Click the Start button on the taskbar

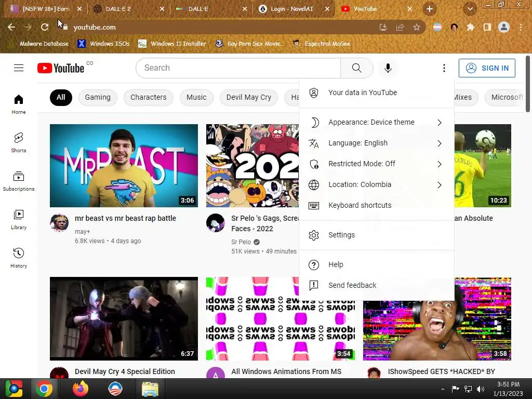point(14,389)
